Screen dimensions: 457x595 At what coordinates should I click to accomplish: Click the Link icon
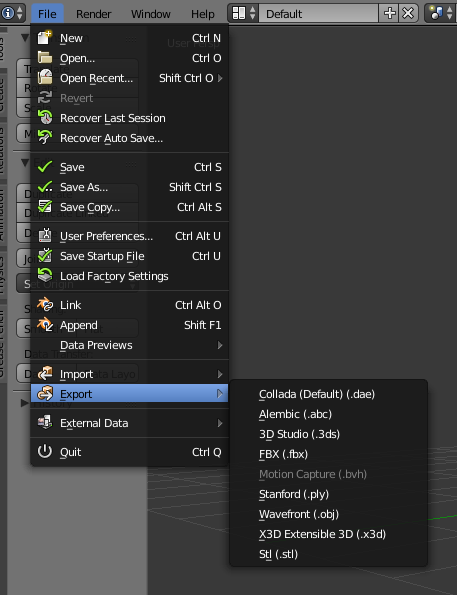point(45,305)
